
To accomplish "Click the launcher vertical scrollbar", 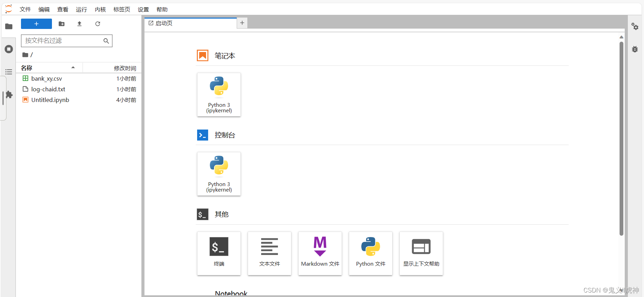I will coord(621,139).
